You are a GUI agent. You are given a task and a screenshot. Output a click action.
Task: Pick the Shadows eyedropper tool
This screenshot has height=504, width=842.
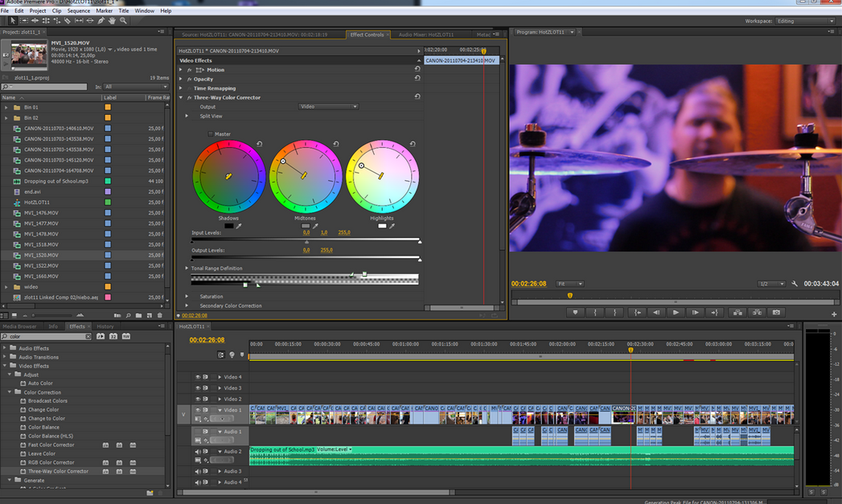[239, 227]
